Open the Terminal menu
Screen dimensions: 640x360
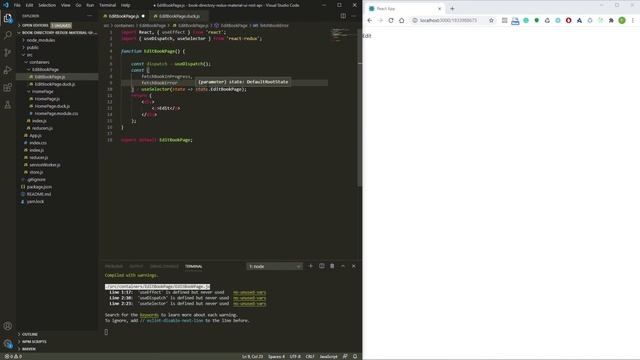point(107,5)
